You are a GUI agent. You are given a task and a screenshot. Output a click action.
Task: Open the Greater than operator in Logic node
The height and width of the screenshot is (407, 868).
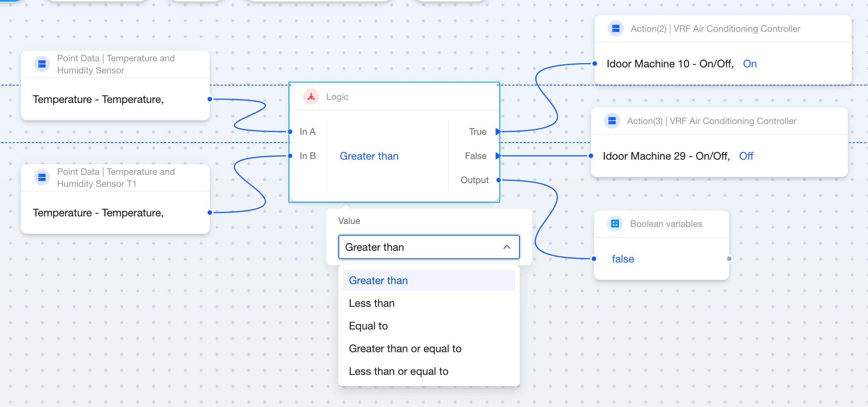tap(369, 156)
